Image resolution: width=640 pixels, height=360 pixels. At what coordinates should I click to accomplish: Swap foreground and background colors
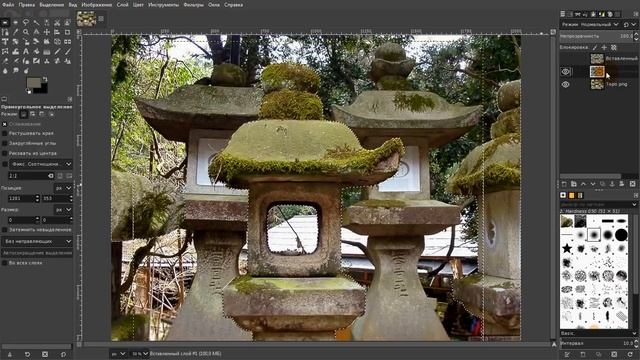point(45,79)
